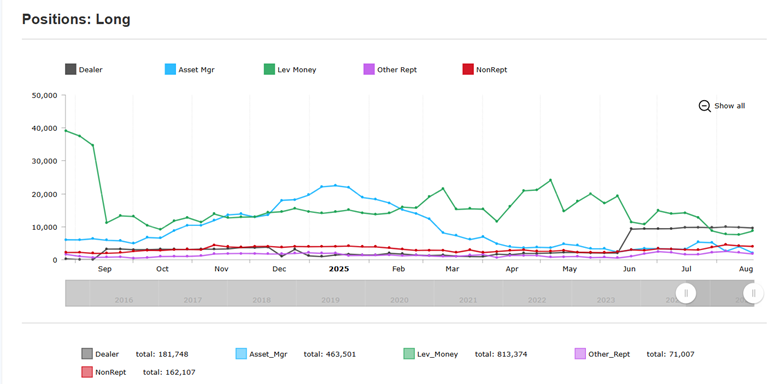Click the green Lev Money color swatch
This screenshot has width=781, height=384.
pyautogui.click(x=269, y=70)
